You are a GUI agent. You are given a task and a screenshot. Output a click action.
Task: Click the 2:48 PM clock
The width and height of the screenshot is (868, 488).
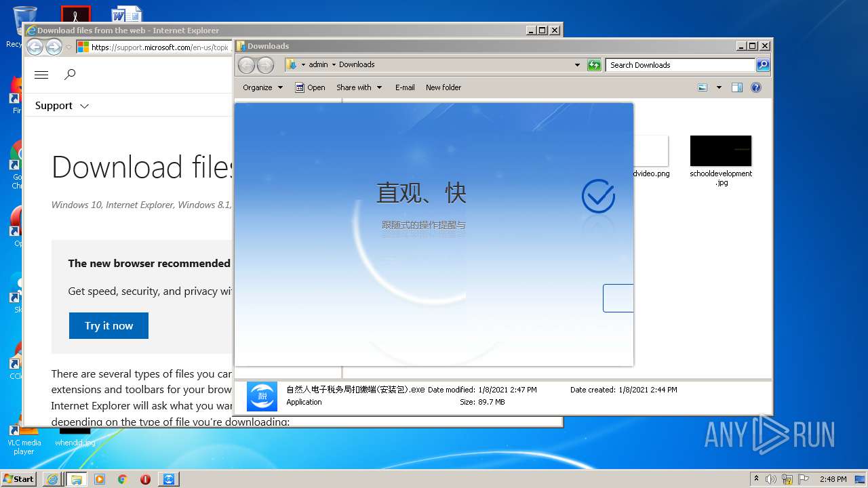[x=833, y=479]
